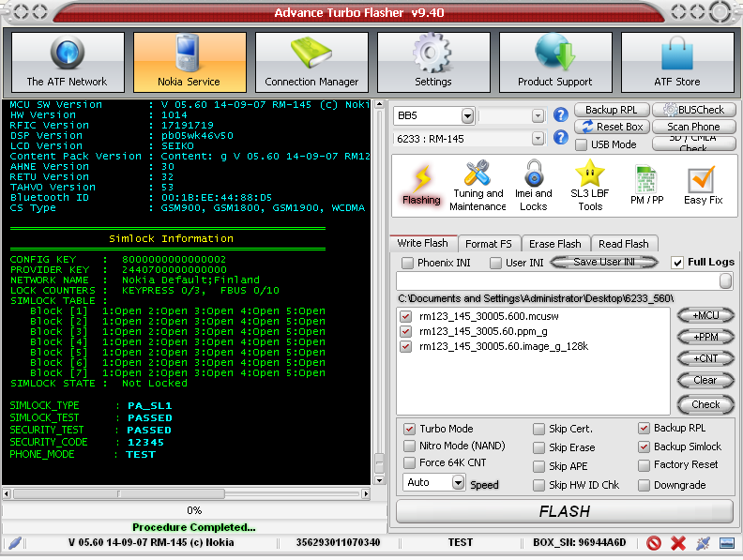Click the log scrollbar down arrow

[379, 480]
